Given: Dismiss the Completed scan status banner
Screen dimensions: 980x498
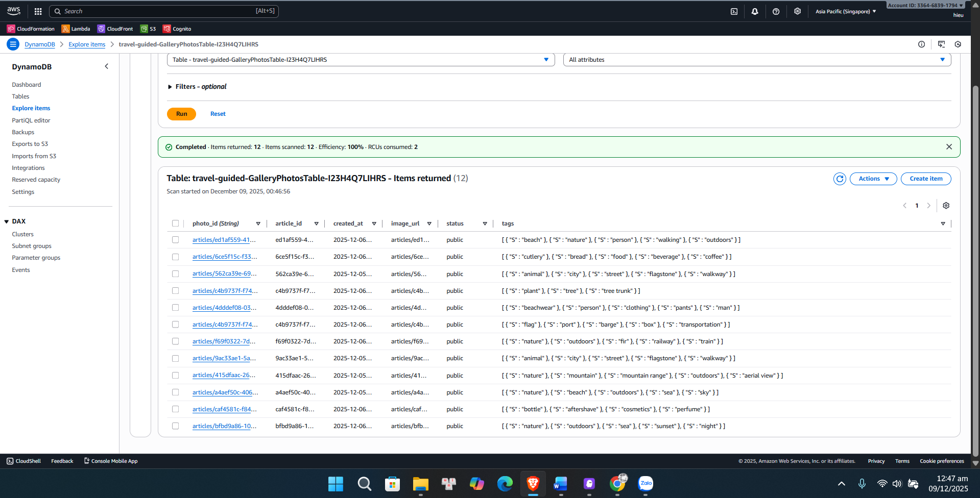Looking at the screenshot, I should pos(949,147).
